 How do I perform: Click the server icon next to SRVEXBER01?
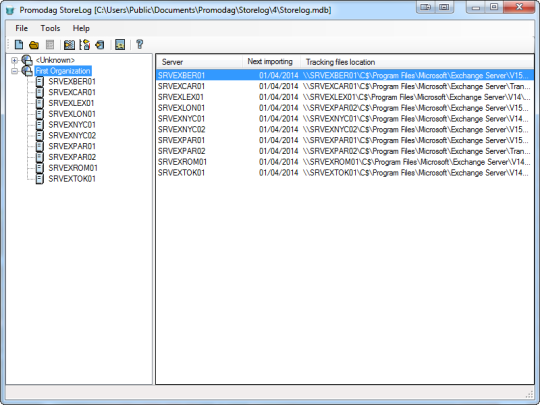tap(40, 82)
